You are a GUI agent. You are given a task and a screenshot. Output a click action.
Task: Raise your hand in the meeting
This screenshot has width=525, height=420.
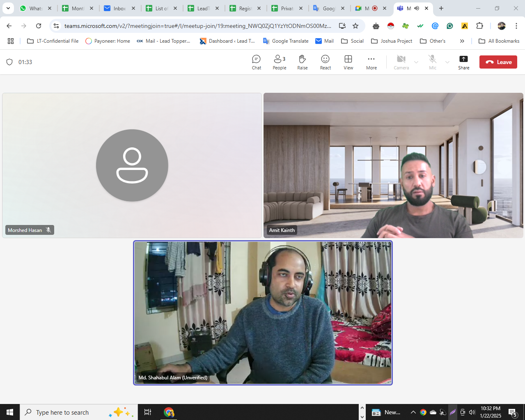[302, 62]
